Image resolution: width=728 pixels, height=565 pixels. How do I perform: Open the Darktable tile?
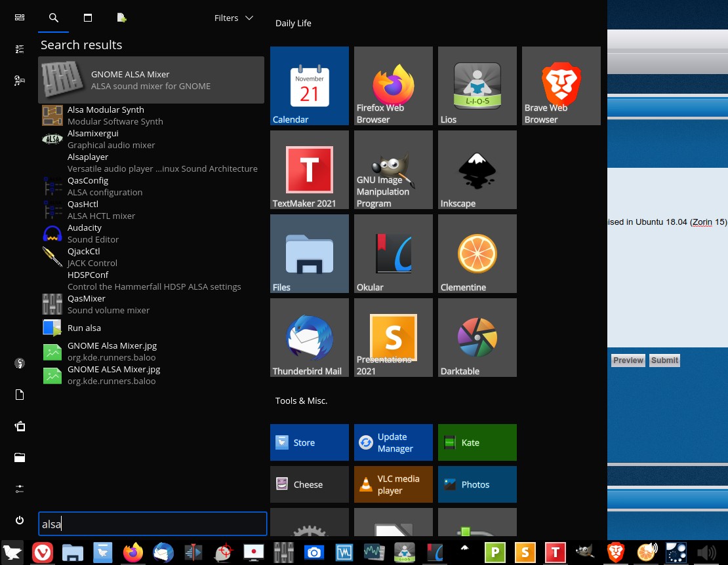click(x=477, y=338)
